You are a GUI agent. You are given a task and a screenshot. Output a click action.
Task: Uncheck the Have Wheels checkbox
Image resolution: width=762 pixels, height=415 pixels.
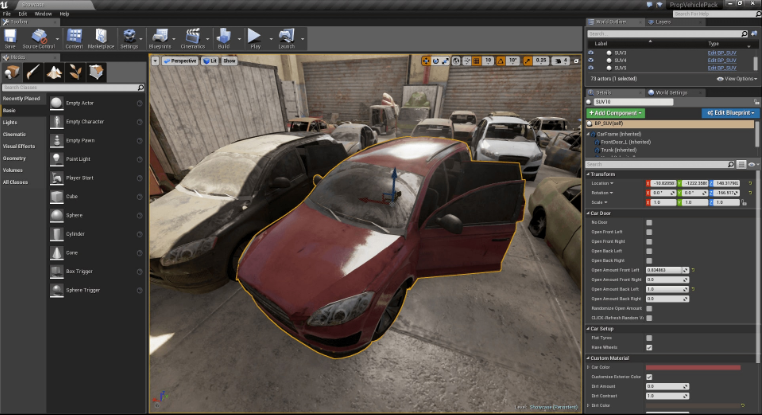tap(649, 347)
